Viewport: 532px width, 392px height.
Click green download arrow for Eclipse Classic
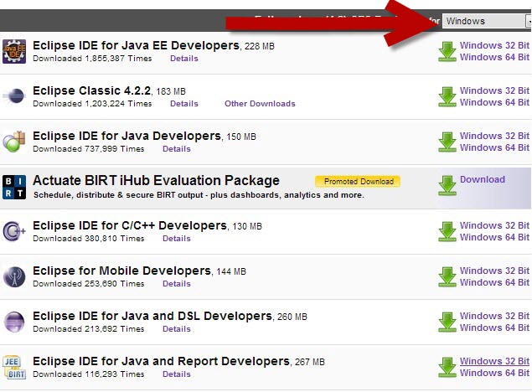click(x=447, y=96)
